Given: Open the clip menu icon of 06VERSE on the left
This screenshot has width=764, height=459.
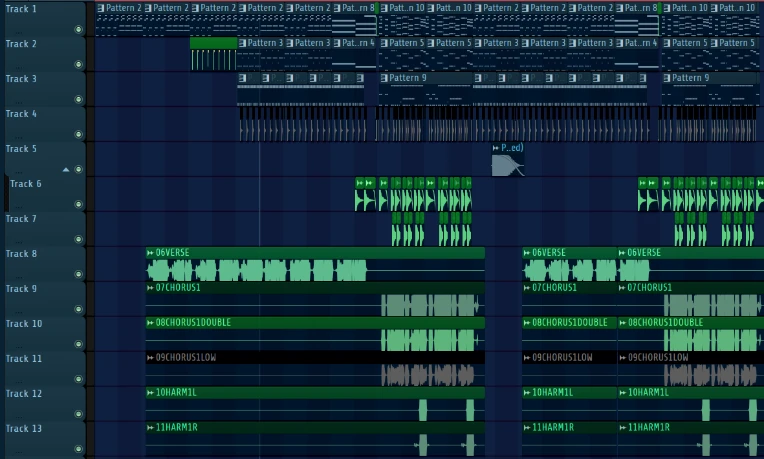Looking at the screenshot, I should pos(150,253).
